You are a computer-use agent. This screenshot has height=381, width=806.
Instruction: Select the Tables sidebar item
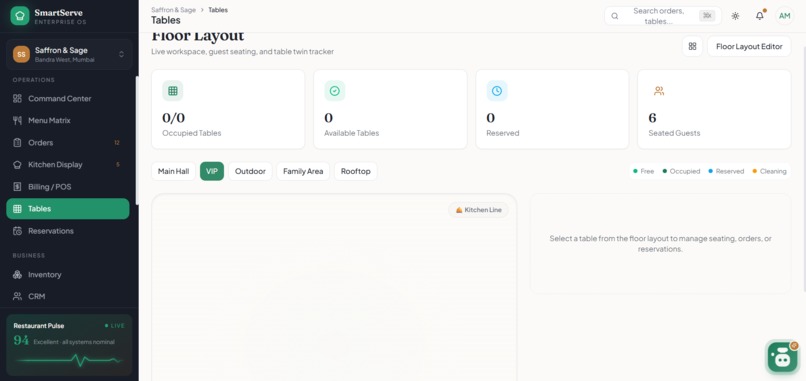(68, 209)
